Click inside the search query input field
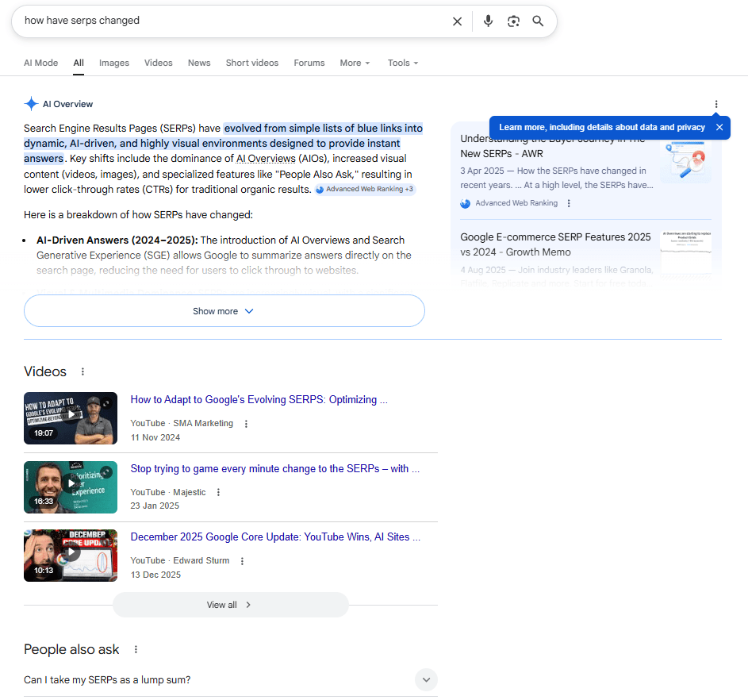The width and height of the screenshot is (748, 700). (230, 21)
